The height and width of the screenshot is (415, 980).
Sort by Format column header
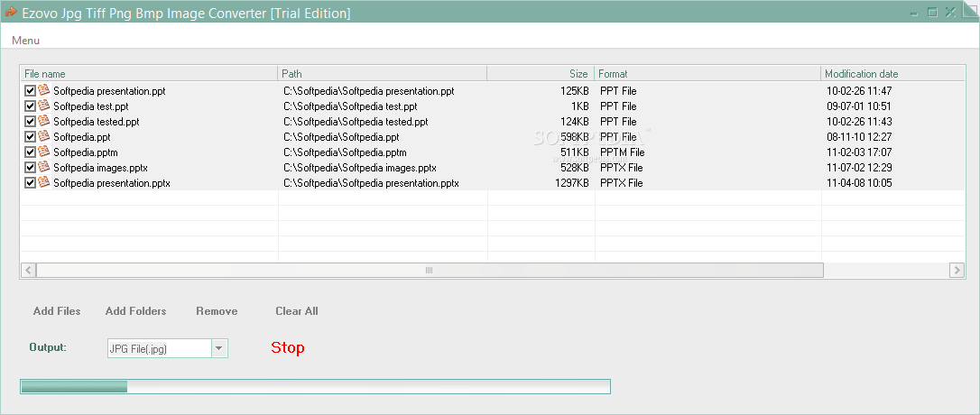[x=707, y=74]
